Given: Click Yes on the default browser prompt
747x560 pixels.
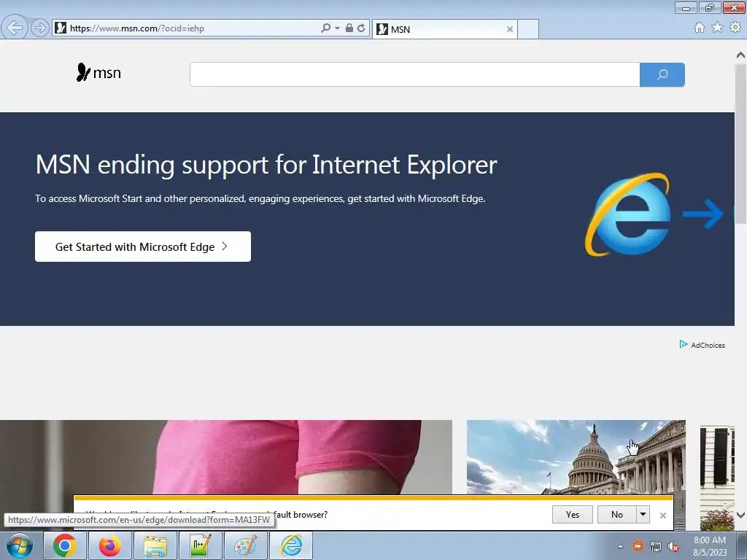Looking at the screenshot, I should pos(573,515).
